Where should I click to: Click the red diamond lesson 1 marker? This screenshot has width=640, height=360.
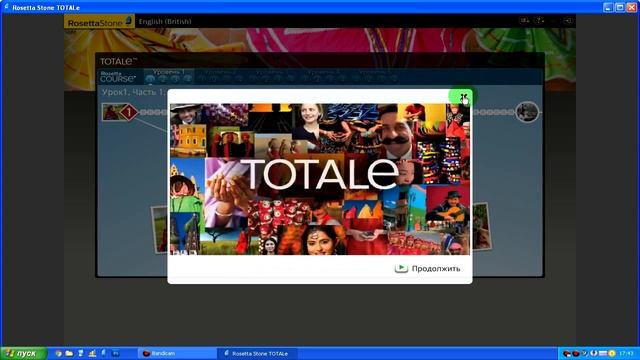[129, 112]
